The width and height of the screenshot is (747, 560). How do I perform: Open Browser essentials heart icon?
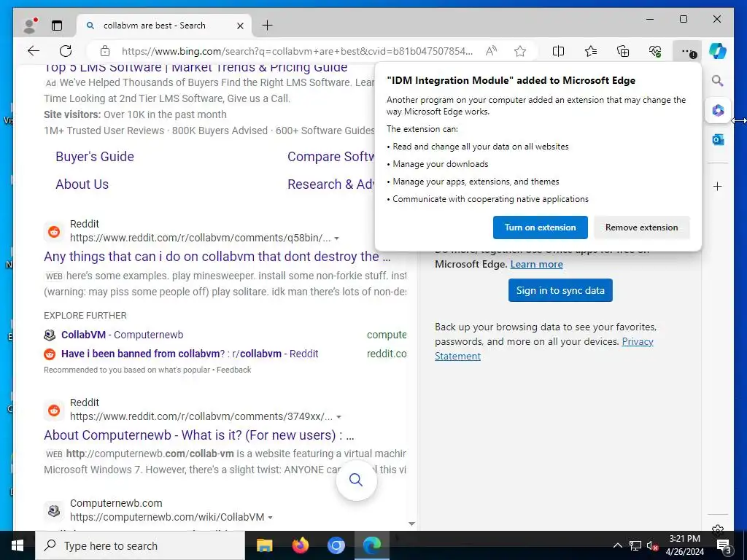click(656, 51)
